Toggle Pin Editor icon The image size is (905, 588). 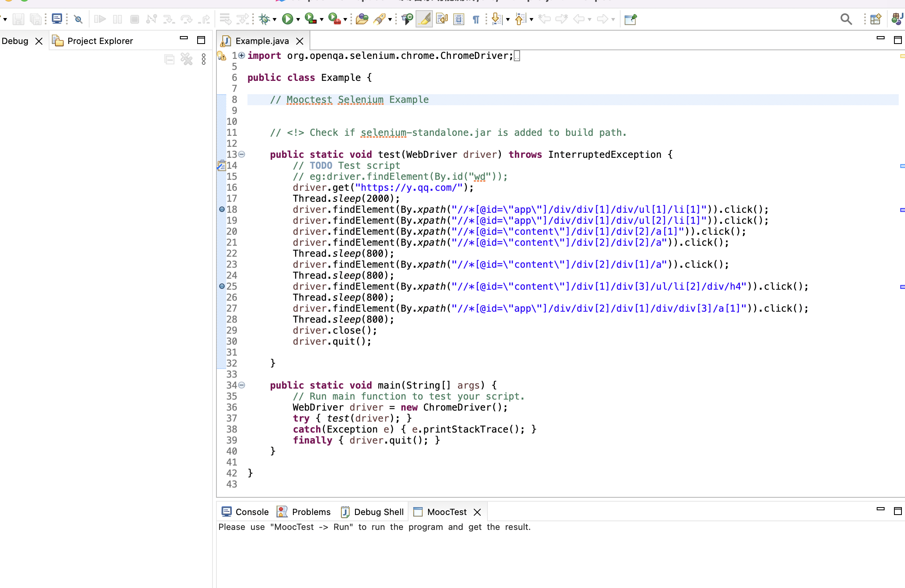pos(630,19)
